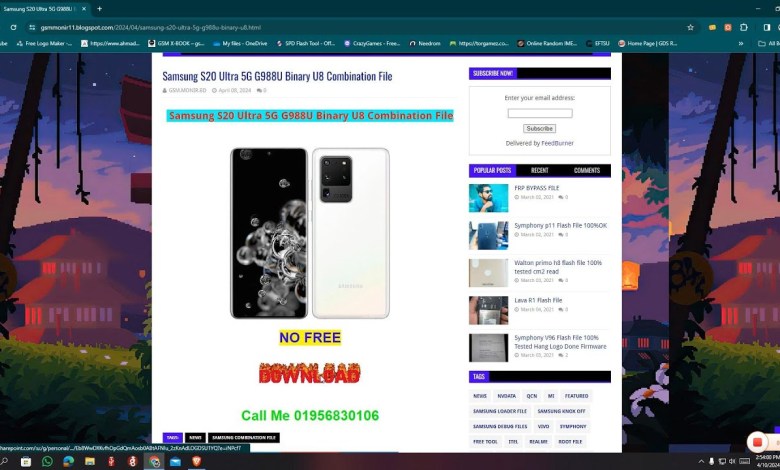The height and width of the screenshot is (470, 780).
Task: Click Samsung S20 Ultra phone image
Action: [309, 233]
